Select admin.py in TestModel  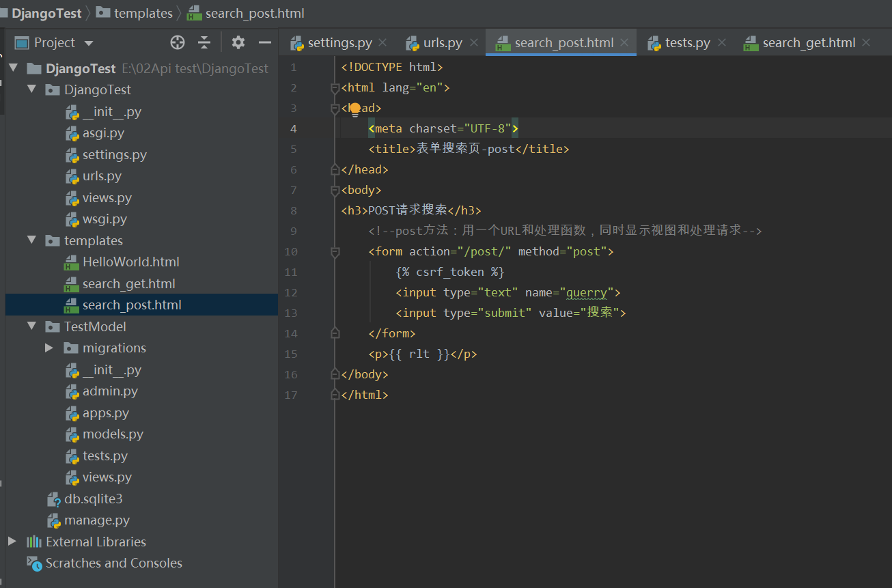click(110, 391)
